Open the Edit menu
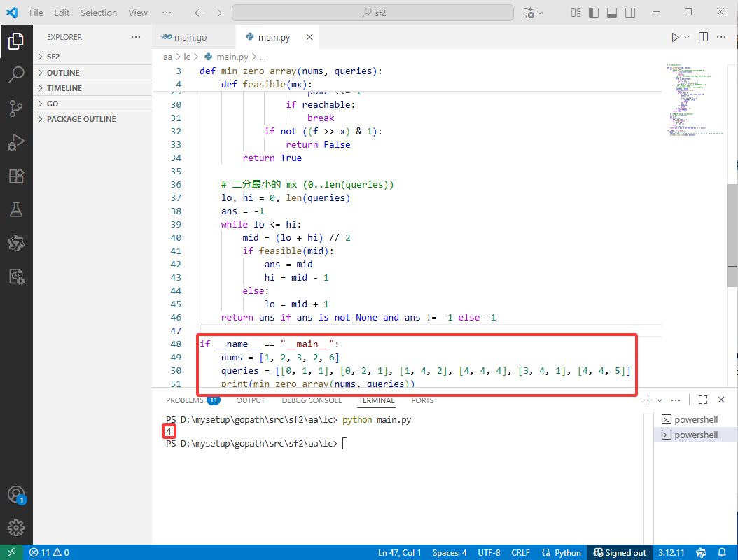Screen dimensions: 738x560 click(62, 13)
